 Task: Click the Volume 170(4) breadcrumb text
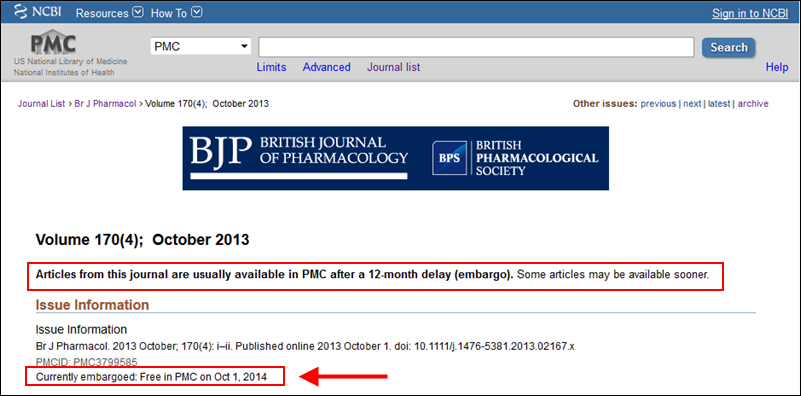pos(207,104)
